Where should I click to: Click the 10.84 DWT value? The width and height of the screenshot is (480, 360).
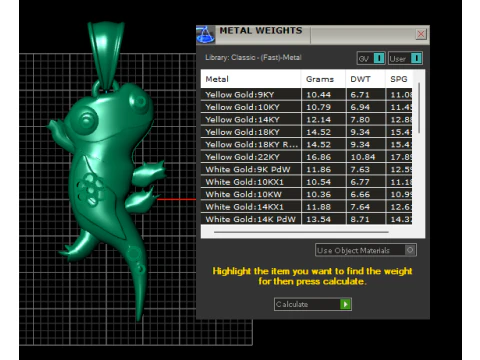click(363, 157)
